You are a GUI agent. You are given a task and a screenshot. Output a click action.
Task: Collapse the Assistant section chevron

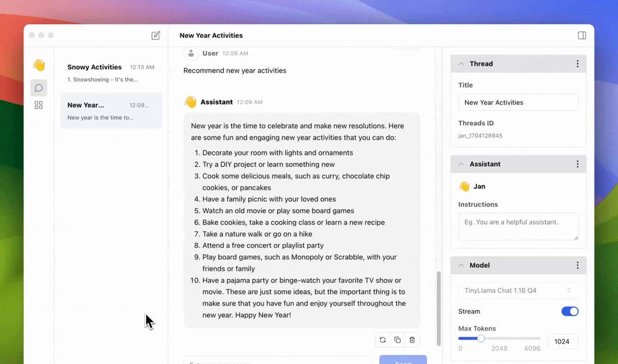coord(461,164)
